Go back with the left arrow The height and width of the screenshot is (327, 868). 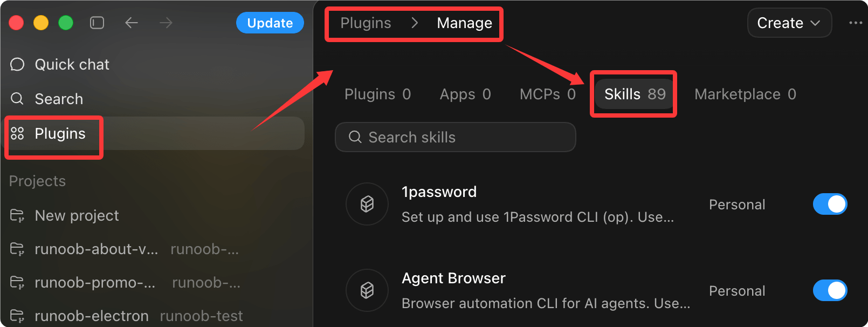click(x=132, y=23)
